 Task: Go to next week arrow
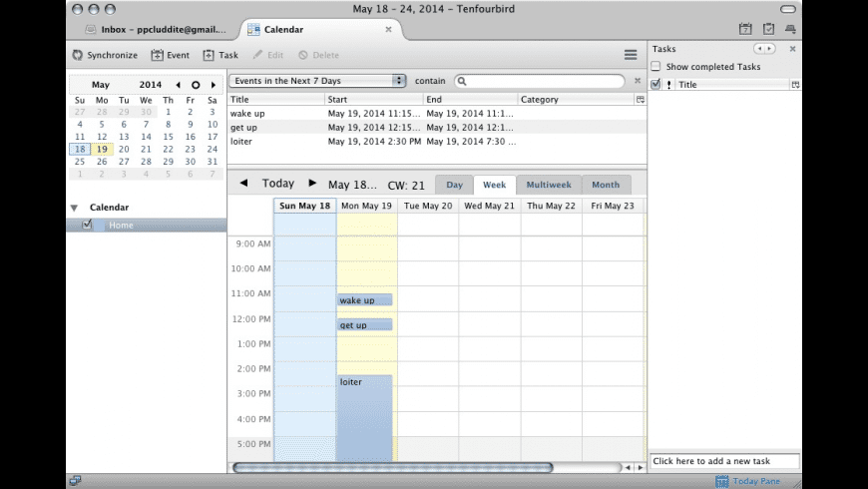click(x=312, y=183)
